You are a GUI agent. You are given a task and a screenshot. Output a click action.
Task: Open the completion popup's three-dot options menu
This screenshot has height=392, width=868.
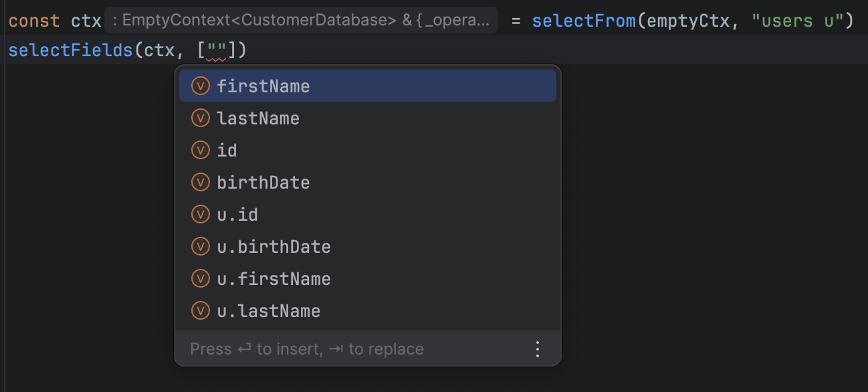point(537,349)
